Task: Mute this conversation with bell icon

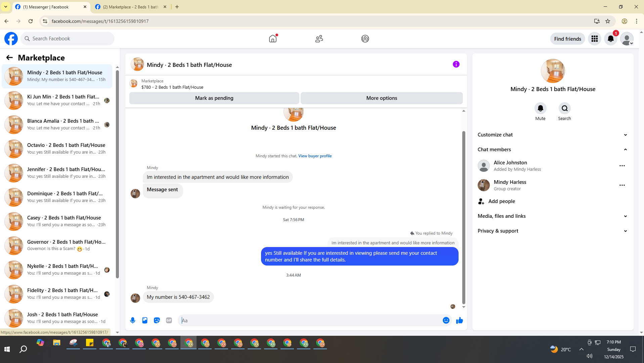Action: tap(540, 108)
